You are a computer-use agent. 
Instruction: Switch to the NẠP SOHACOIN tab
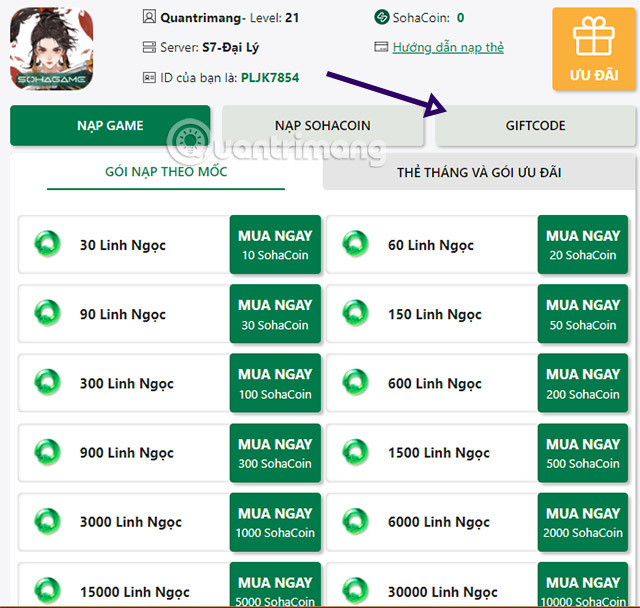tap(323, 125)
